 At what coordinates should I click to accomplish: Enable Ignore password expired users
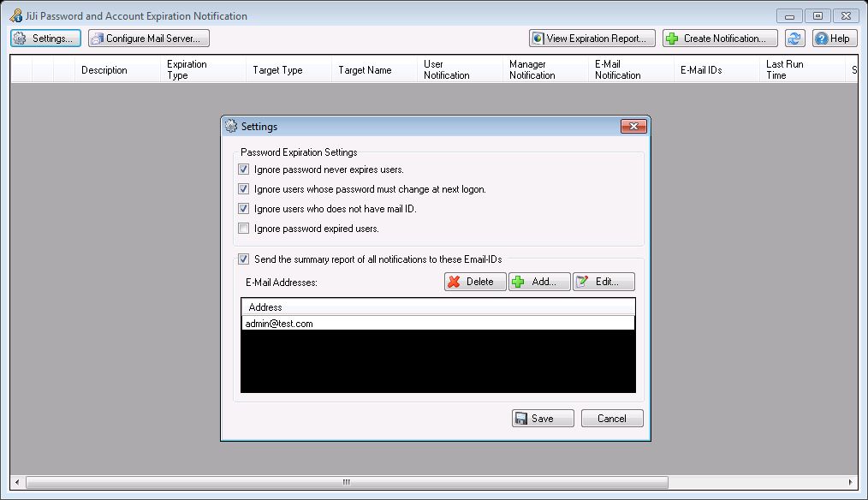click(x=244, y=229)
